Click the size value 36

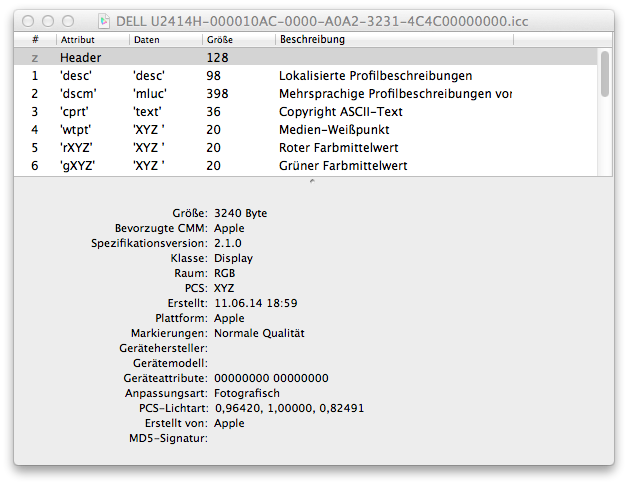pos(213,112)
